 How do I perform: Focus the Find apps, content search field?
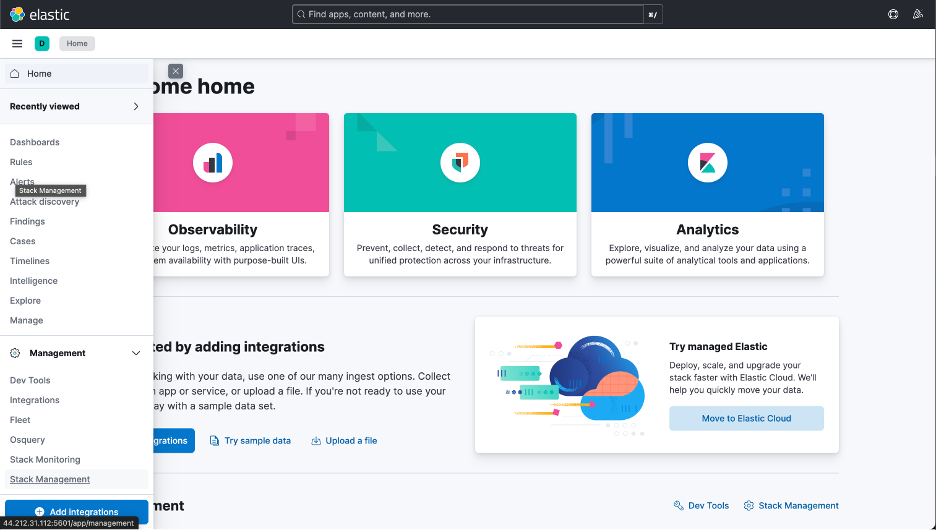click(x=468, y=14)
